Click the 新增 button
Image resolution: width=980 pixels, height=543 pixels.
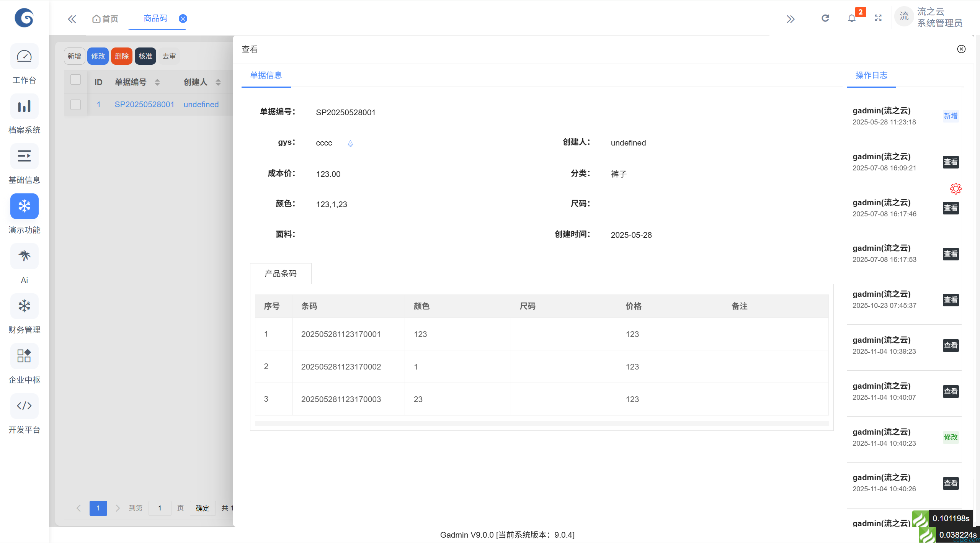[74, 56]
